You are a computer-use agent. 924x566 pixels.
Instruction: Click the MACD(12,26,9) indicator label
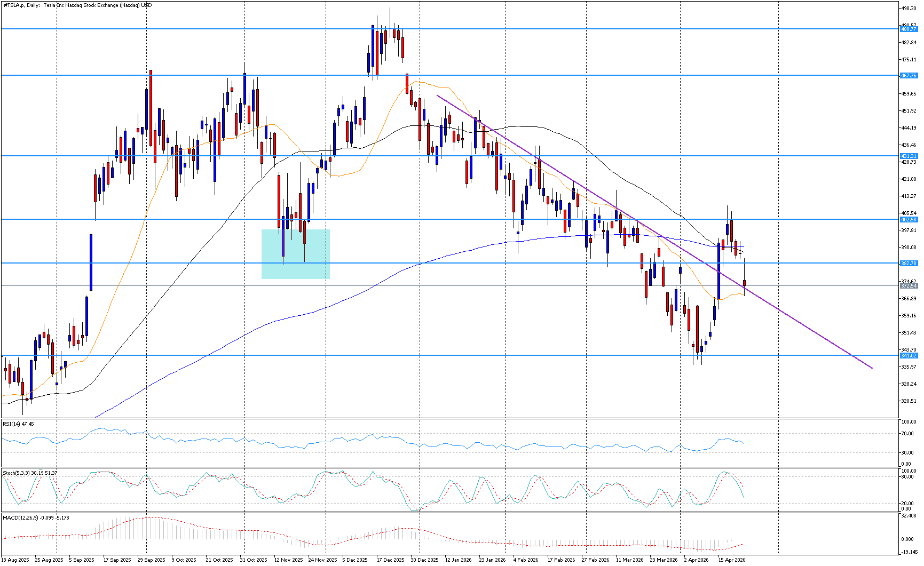(x=36, y=518)
